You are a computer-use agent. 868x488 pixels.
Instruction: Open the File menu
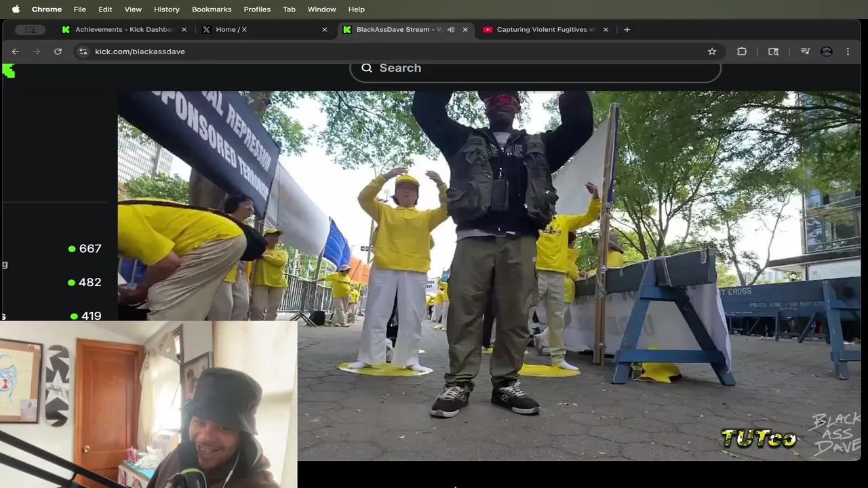coord(79,9)
